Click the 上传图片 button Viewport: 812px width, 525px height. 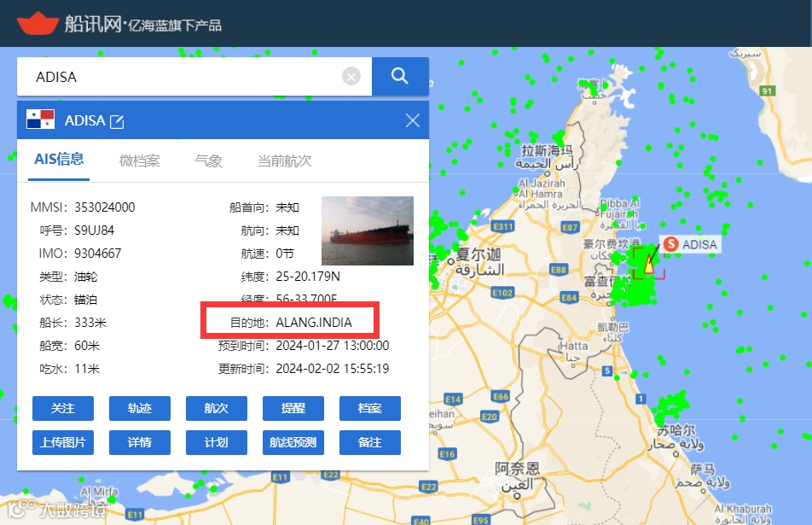tap(62, 442)
